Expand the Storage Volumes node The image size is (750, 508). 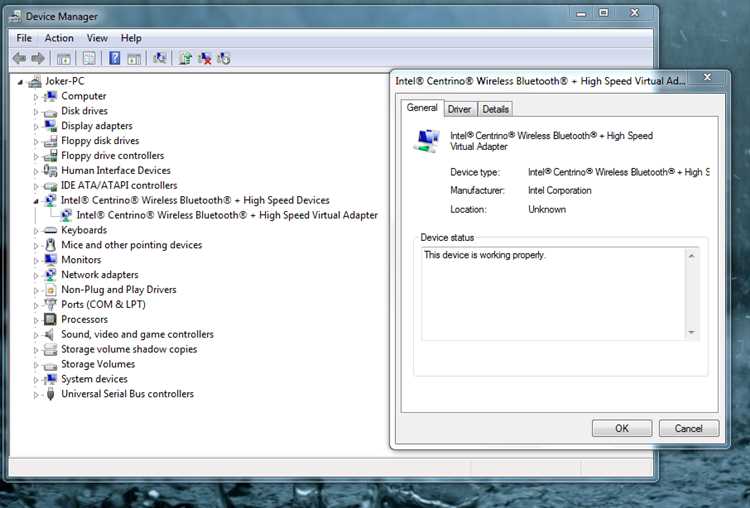pyautogui.click(x=36, y=365)
